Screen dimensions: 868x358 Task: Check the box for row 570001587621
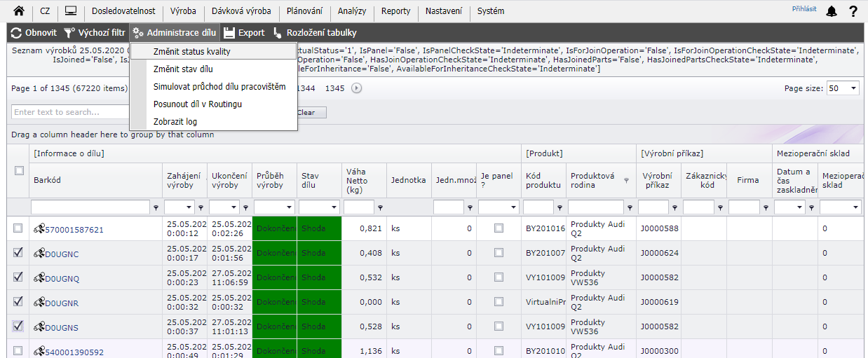19,228
